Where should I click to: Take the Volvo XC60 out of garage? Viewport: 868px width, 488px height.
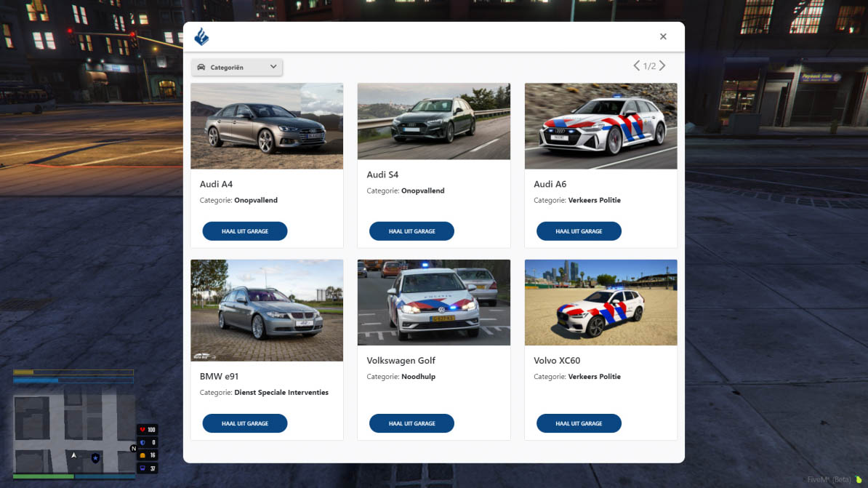(579, 423)
